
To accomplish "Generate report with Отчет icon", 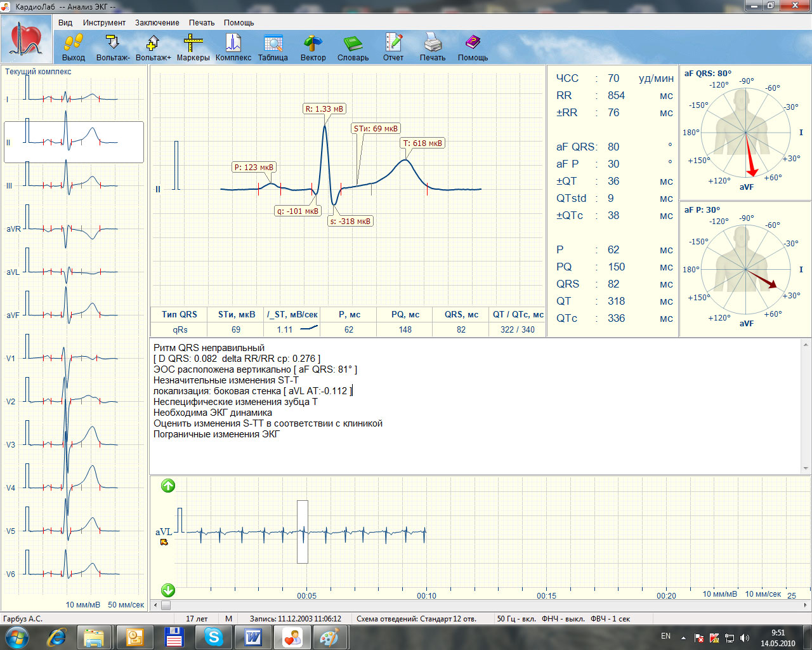I will tap(393, 44).
